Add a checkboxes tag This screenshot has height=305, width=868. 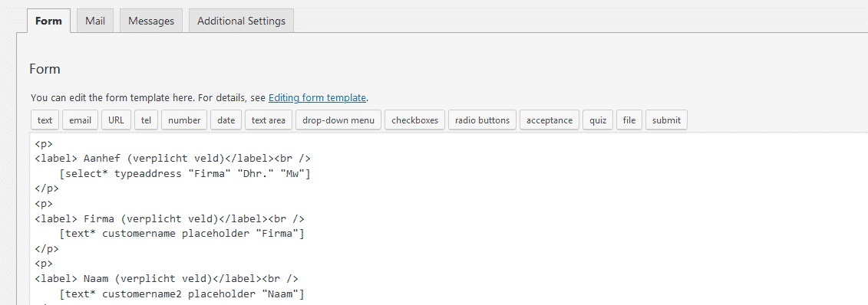pos(414,120)
